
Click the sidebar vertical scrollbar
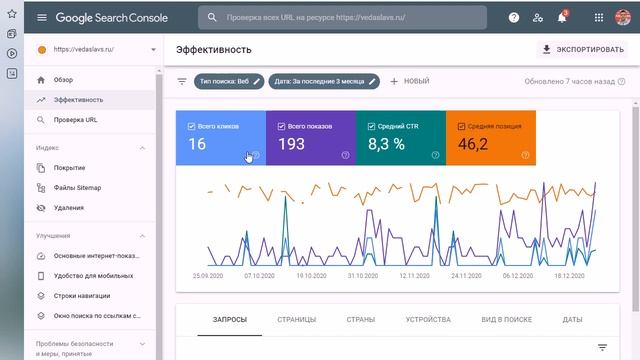(x=159, y=214)
